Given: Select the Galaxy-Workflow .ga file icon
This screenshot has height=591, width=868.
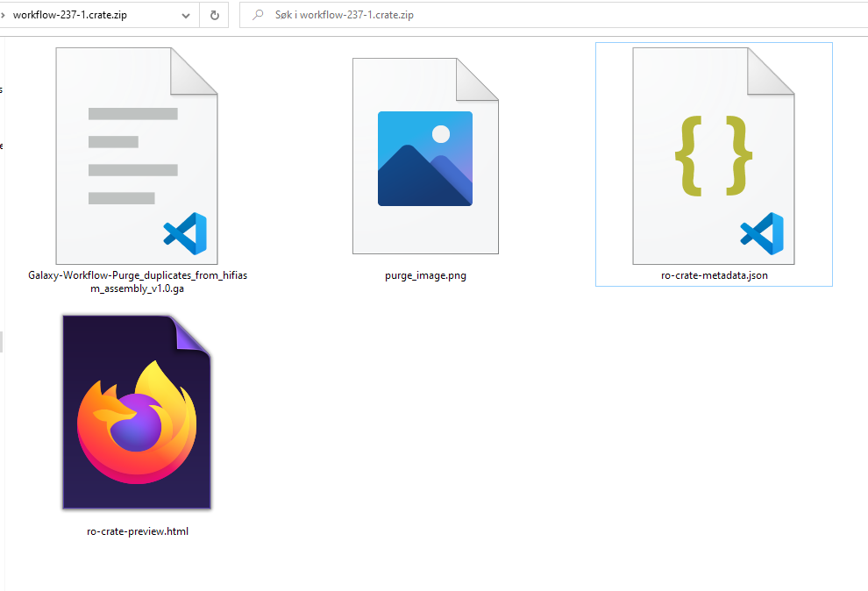Looking at the screenshot, I should (x=137, y=155).
